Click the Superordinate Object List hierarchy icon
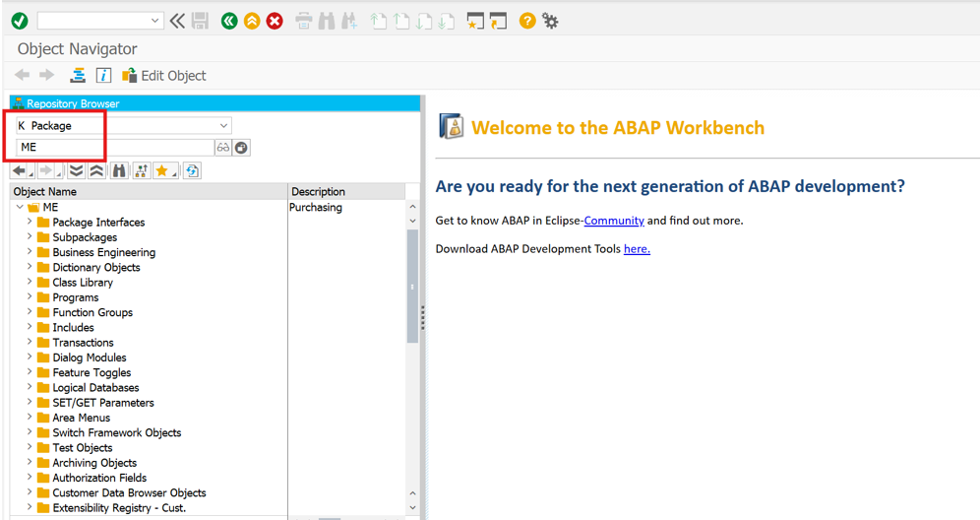 tap(142, 170)
